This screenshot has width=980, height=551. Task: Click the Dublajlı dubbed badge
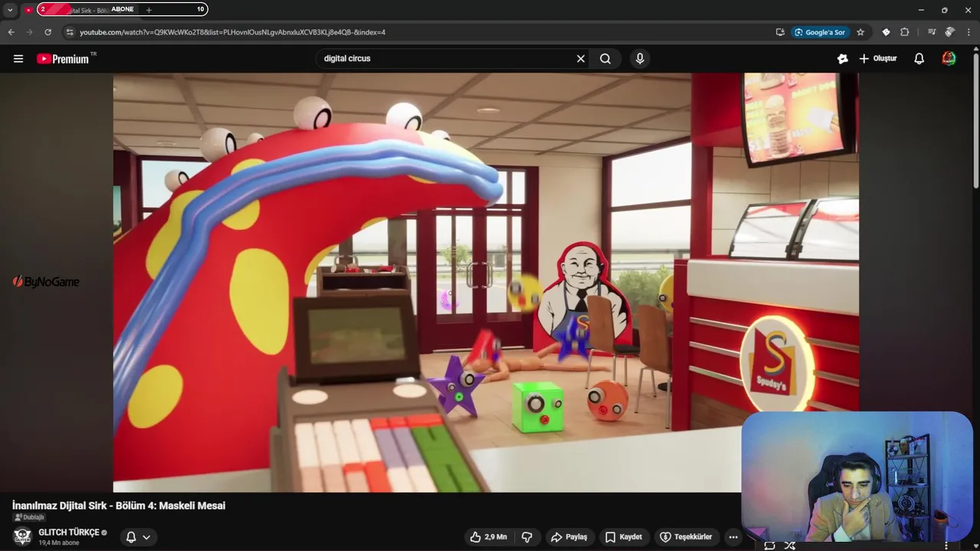pos(29,517)
